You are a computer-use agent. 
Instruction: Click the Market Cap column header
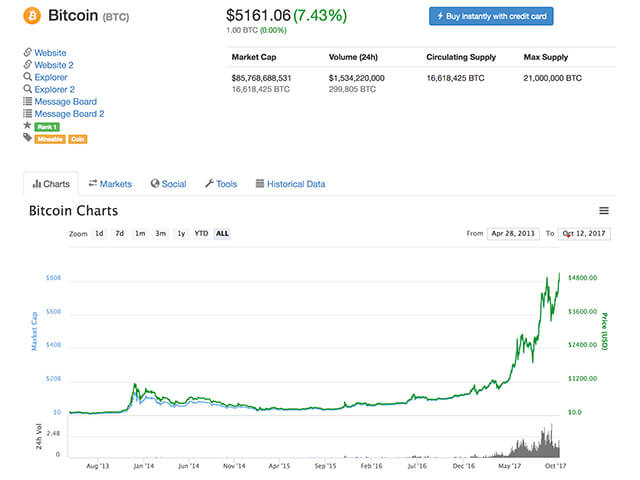254,57
